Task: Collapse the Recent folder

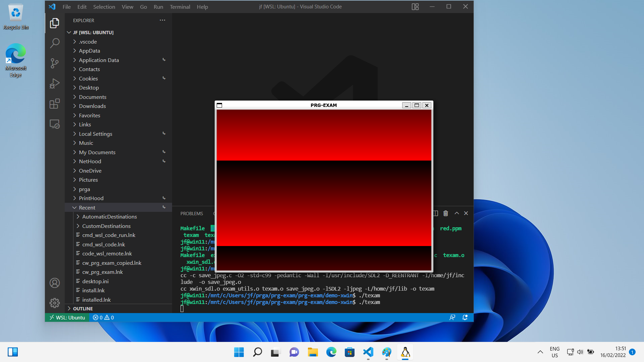Action: [x=87, y=207]
